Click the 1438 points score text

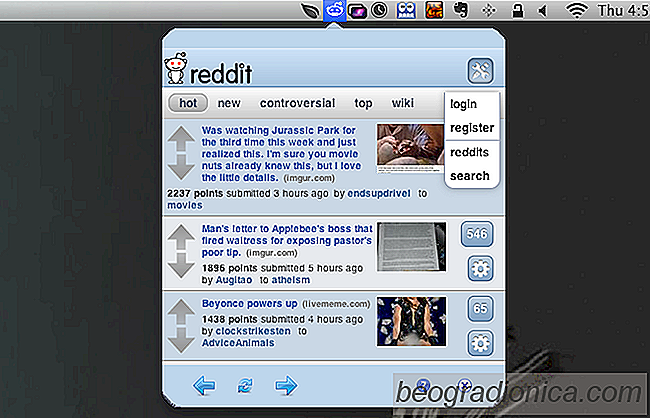[230, 320]
